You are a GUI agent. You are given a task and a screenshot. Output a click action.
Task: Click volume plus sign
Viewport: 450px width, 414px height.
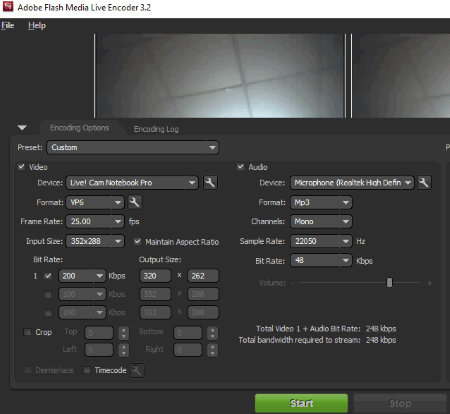pyautogui.click(x=429, y=283)
